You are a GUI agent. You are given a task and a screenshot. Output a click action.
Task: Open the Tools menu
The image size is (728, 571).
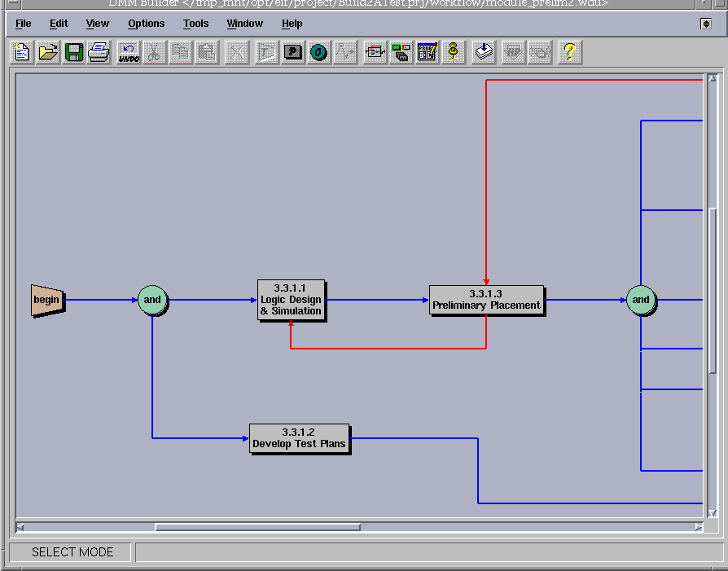[x=195, y=24]
